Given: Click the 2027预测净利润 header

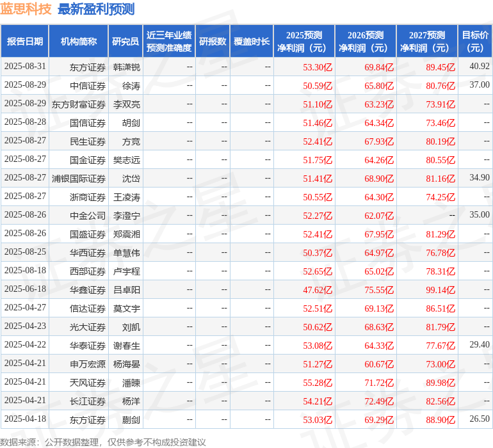Looking at the screenshot, I should (x=427, y=41).
